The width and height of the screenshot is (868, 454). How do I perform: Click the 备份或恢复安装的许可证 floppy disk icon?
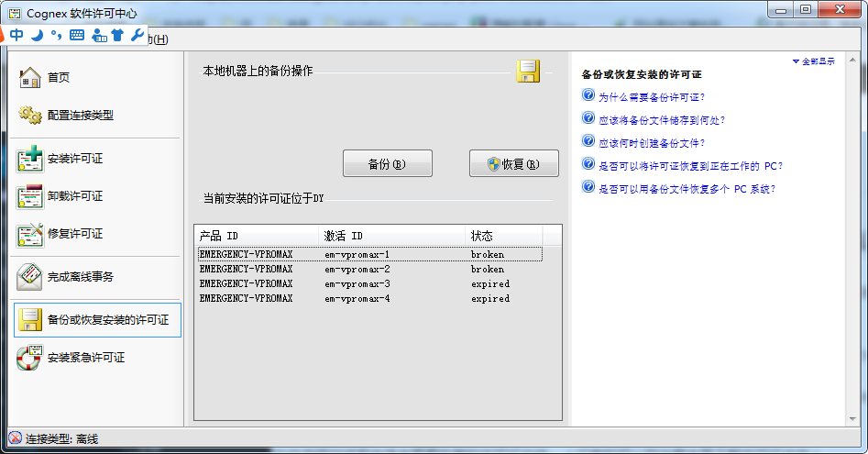(30, 320)
